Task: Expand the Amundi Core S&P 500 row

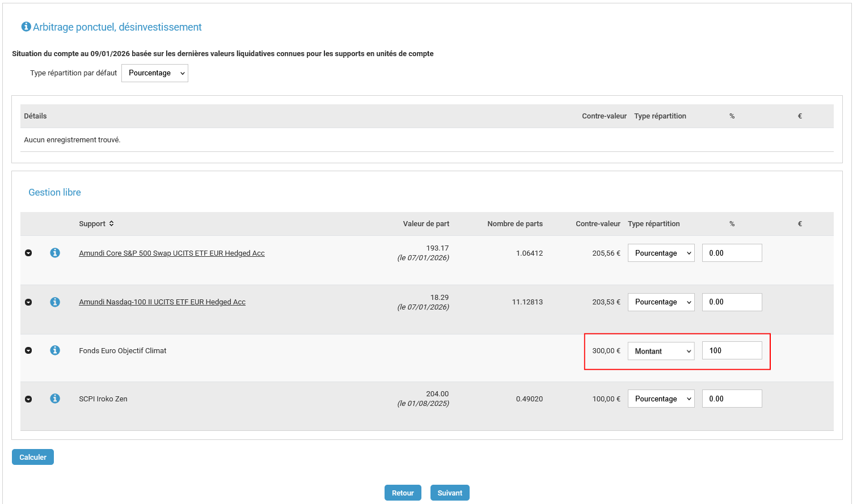Action: click(28, 253)
